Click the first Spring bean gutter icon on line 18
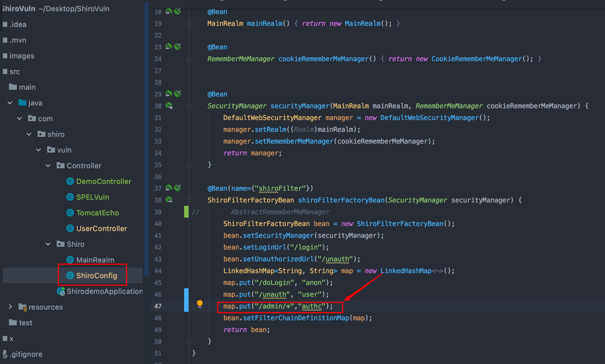 (169, 11)
